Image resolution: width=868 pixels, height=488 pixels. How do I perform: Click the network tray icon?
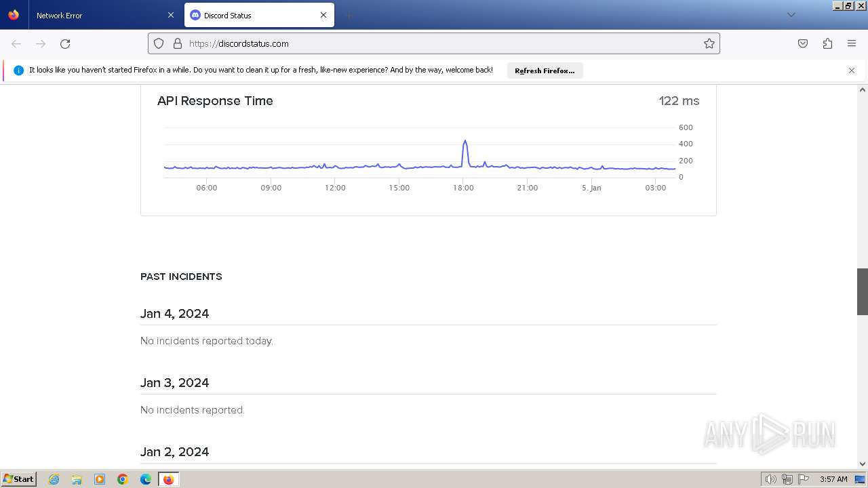(x=787, y=479)
